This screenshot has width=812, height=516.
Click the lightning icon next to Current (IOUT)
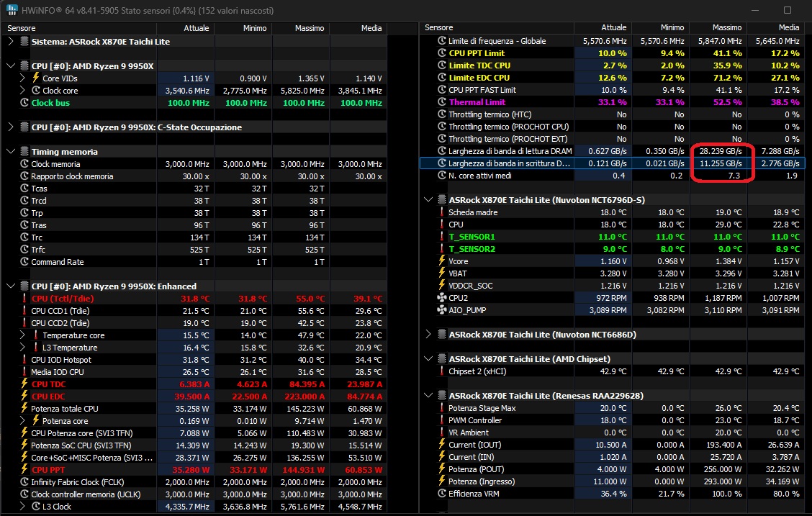pyautogui.click(x=442, y=445)
